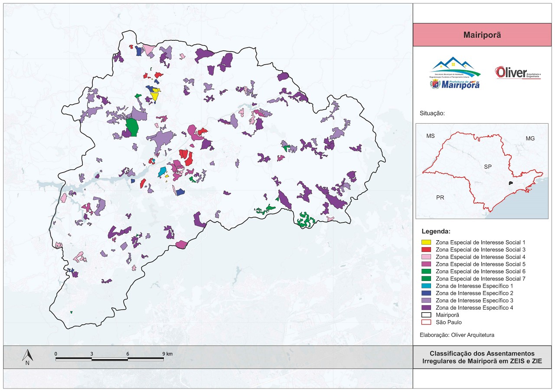Click the cyan ZIE 1 polygon on the map

click(162, 172)
